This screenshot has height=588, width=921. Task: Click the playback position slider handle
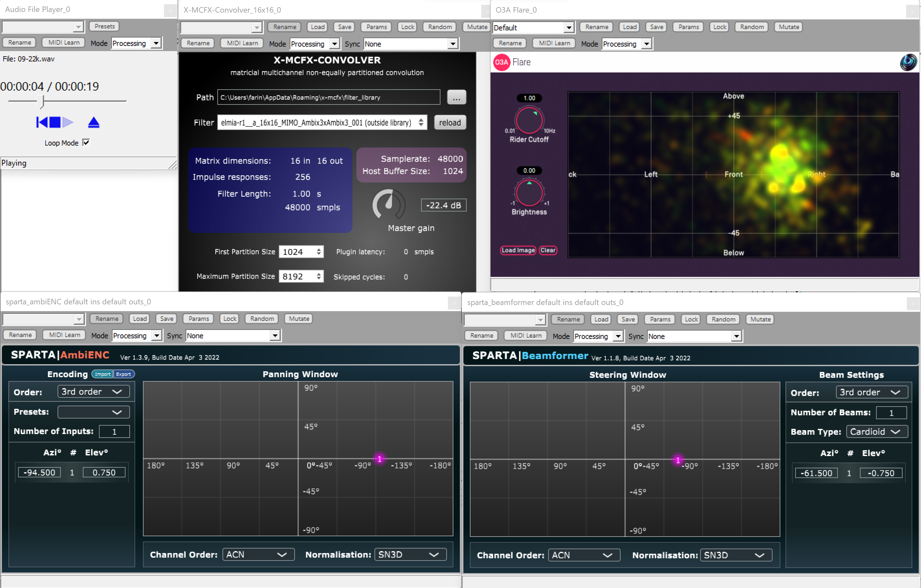41,102
